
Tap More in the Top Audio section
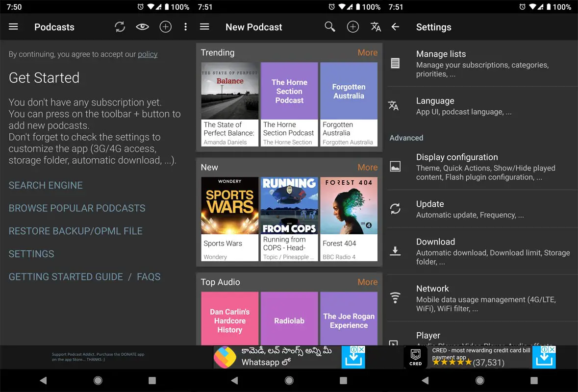tap(368, 282)
